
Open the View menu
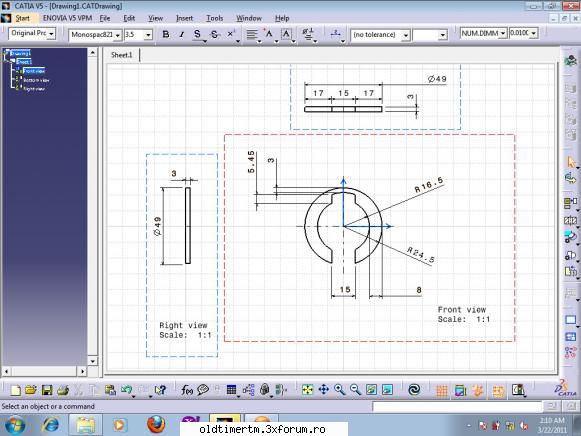tap(156, 18)
